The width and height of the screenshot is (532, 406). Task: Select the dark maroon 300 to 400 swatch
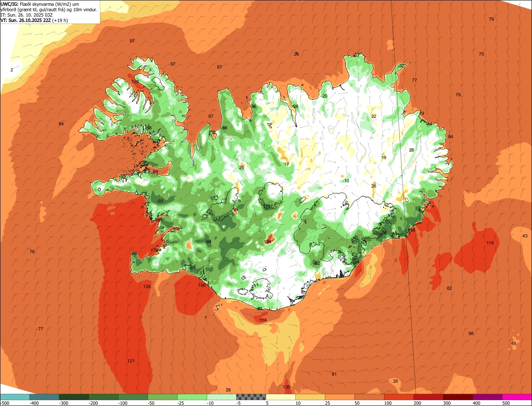point(458,397)
